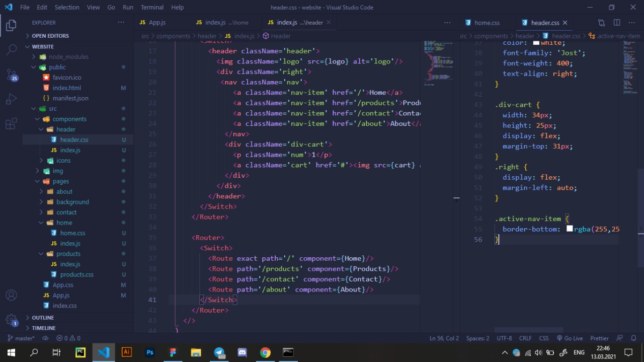Image resolution: width=644 pixels, height=362 pixels.
Task: Open Telegram from the Windows taskbar
Action: [x=219, y=352]
